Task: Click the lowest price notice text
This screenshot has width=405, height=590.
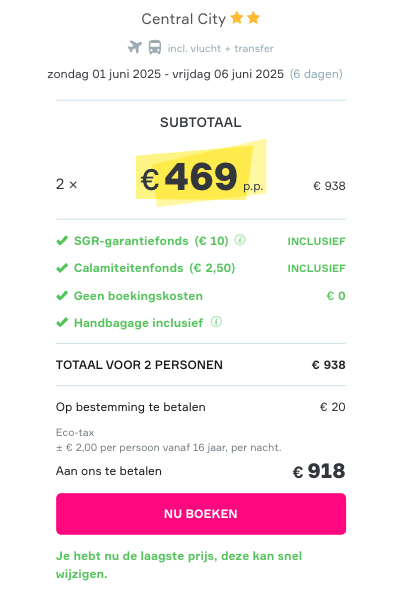Action: (179, 565)
